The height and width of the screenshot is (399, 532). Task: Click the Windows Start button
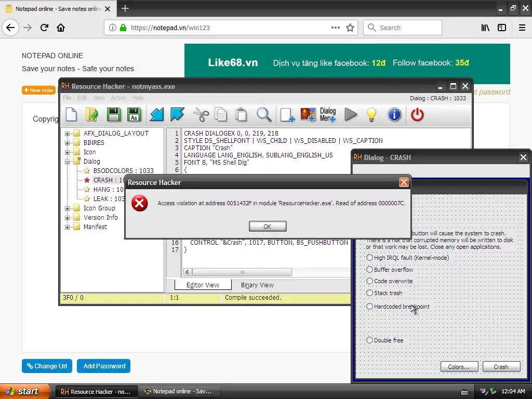(x=25, y=391)
